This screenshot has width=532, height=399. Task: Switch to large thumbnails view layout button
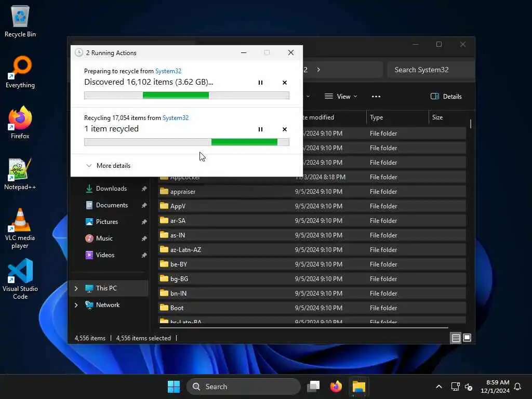tap(467, 338)
